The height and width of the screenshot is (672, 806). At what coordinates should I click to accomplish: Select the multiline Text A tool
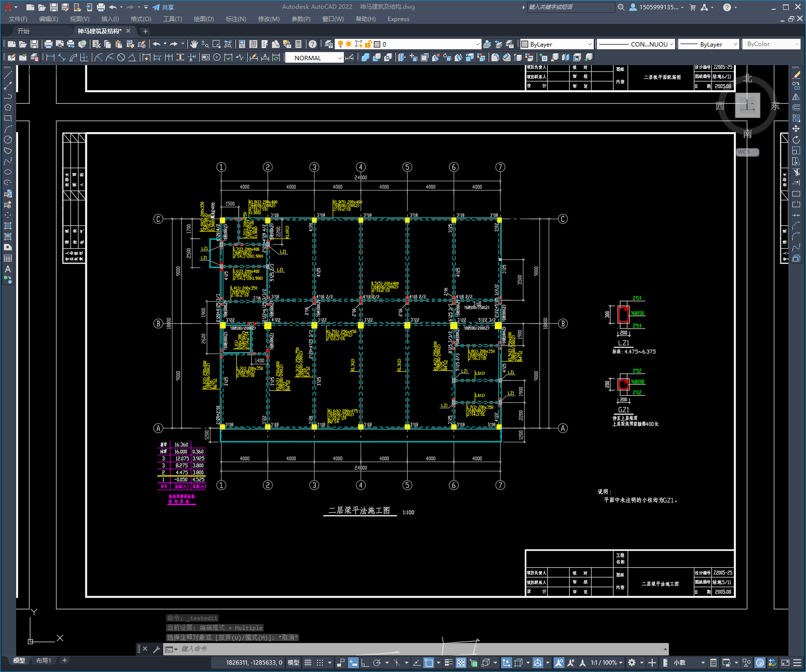click(8, 269)
